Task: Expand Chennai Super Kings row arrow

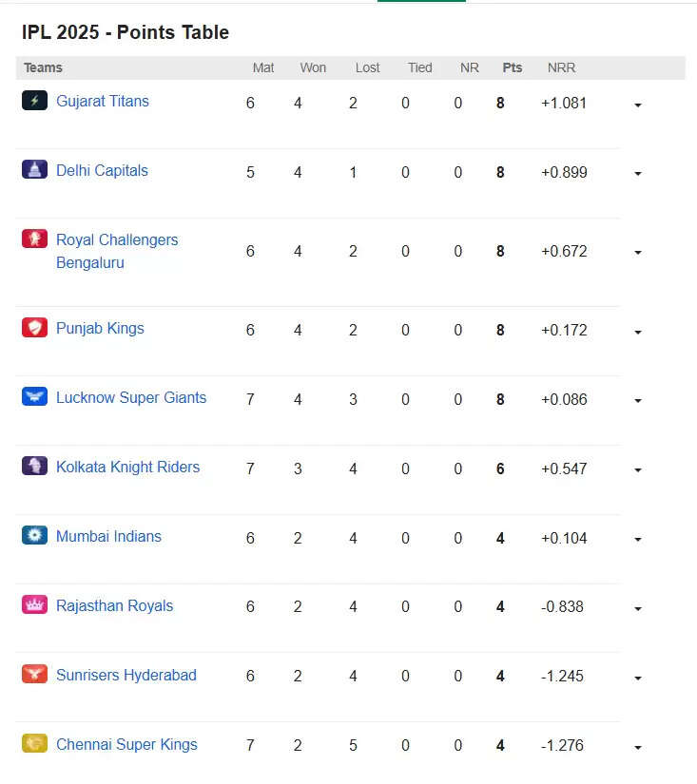Action: point(638,748)
